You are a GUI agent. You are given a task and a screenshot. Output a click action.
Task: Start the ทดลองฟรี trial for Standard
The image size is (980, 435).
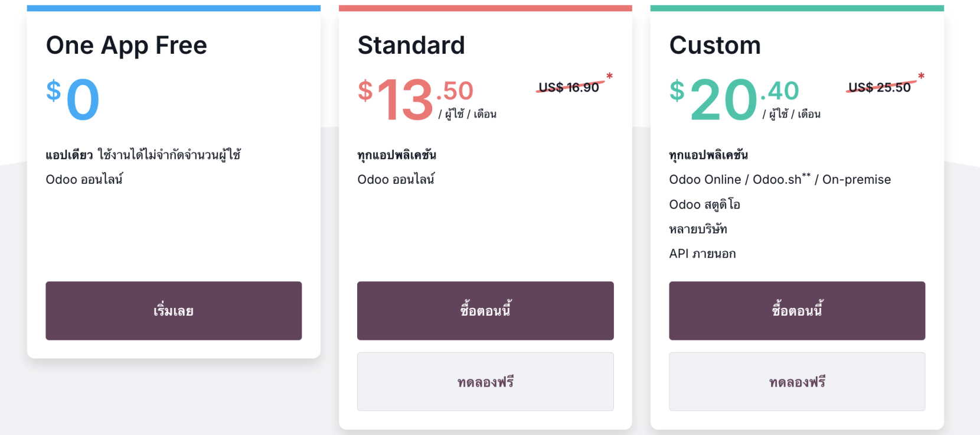pyautogui.click(x=485, y=382)
